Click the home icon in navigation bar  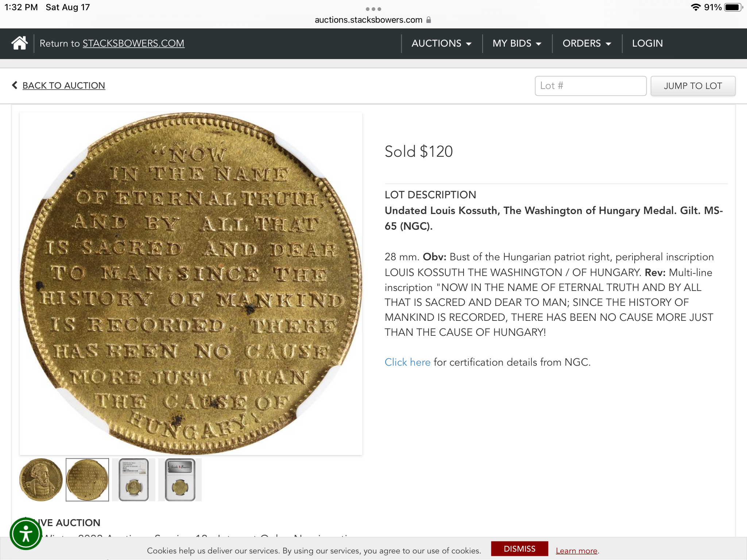click(19, 43)
